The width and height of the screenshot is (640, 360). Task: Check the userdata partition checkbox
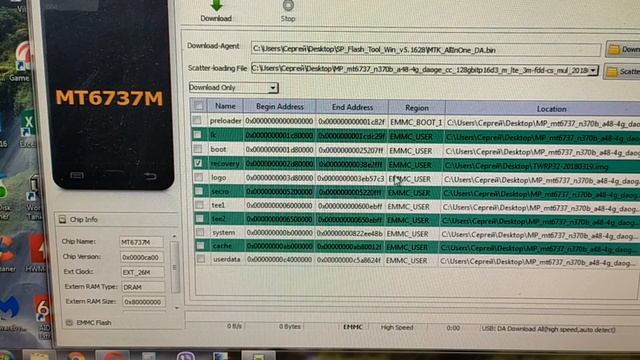pos(201,259)
